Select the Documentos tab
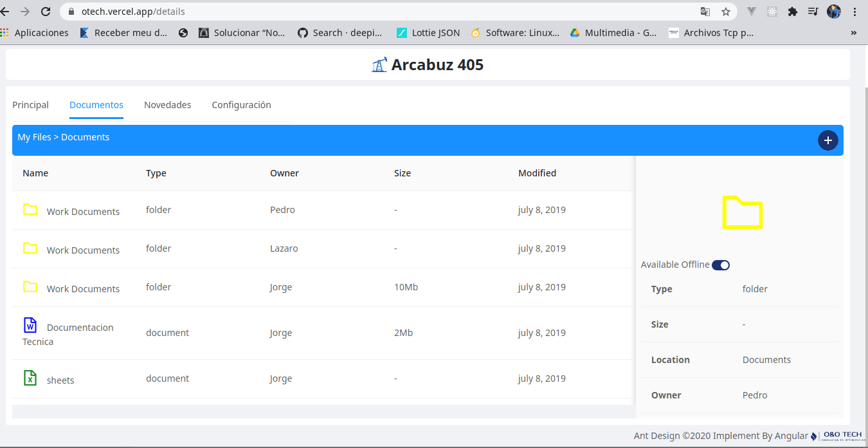Viewport: 868px width, 448px height. pyautogui.click(x=96, y=105)
